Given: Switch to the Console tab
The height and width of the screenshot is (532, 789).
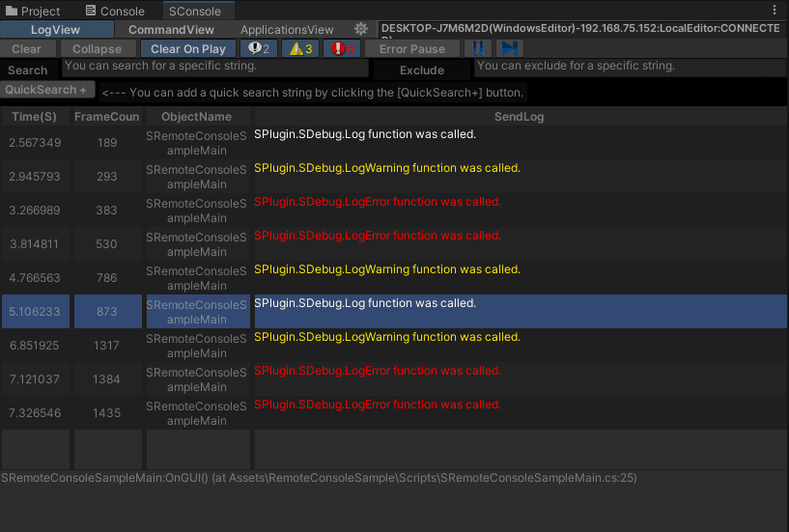Looking at the screenshot, I should click(x=115, y=12).
